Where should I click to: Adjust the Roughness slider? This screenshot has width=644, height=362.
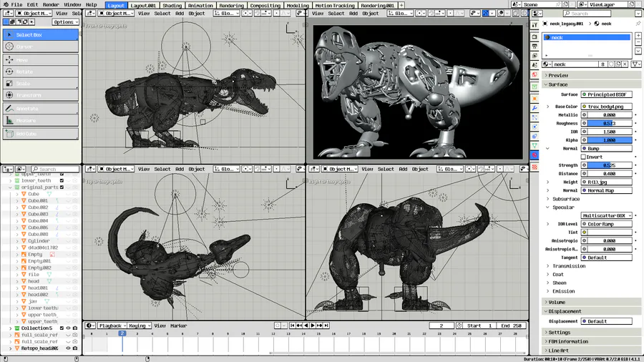point(608,124)
